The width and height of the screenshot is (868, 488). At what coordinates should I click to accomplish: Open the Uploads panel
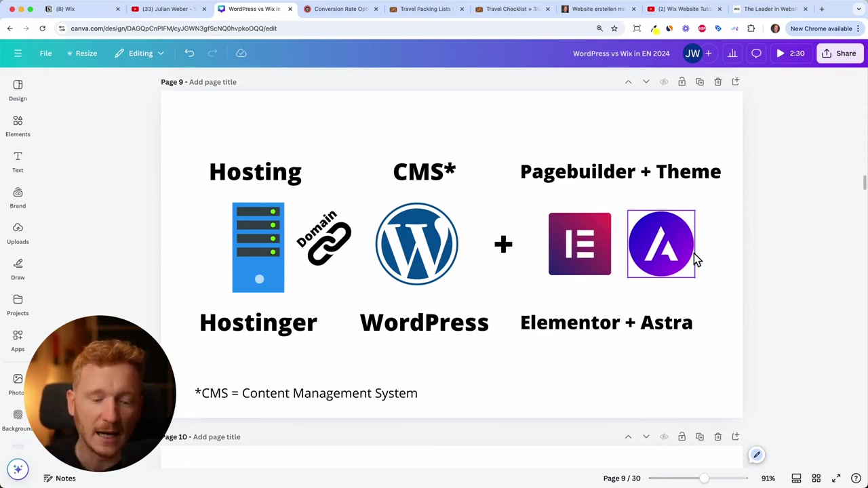click(18, 234)
